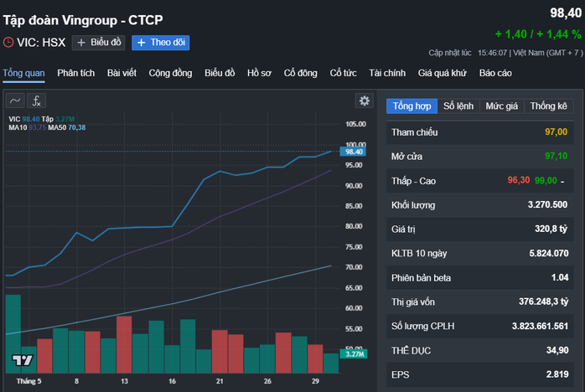Click the 16 date label on axis
Screen dimensions: 585x392
pos(172,381)
